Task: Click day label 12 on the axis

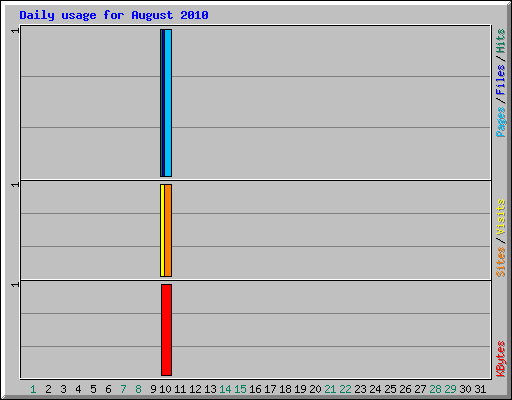Action: (195, 389)
